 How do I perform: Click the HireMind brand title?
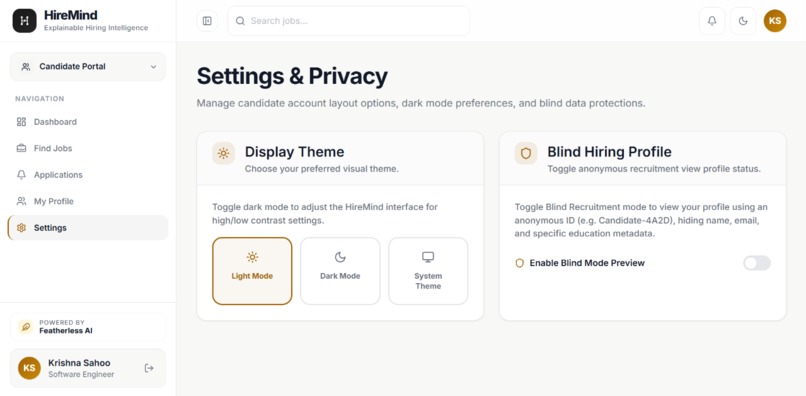pos(70,15)
